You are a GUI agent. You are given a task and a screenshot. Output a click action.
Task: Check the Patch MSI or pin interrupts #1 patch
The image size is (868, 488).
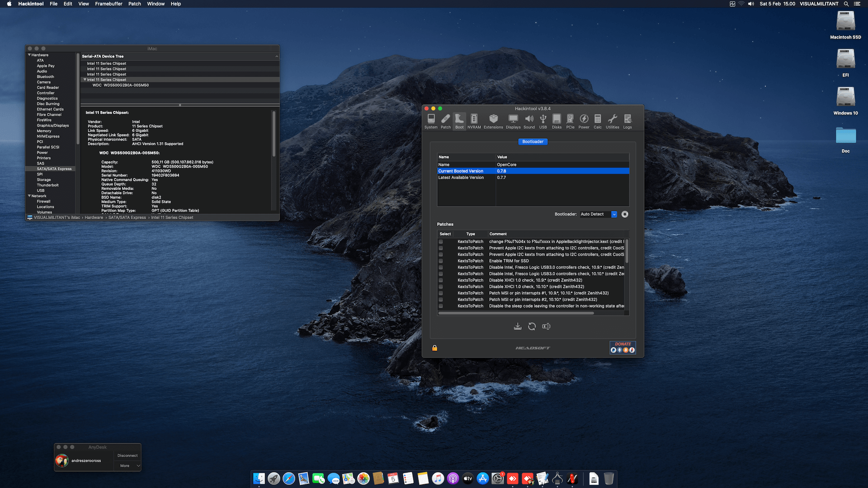pyautogui.click(x=441, y=293)
